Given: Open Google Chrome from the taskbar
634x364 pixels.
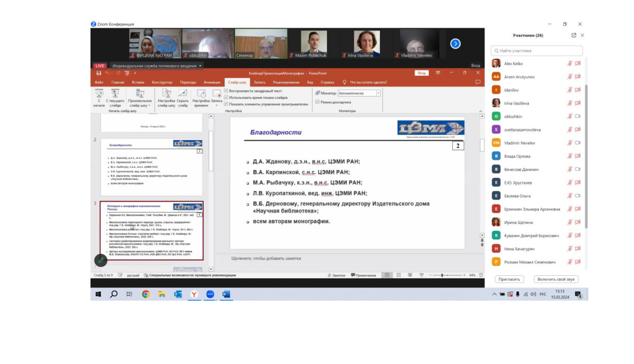Looking at the screenshot, I should tap(146, 294).
